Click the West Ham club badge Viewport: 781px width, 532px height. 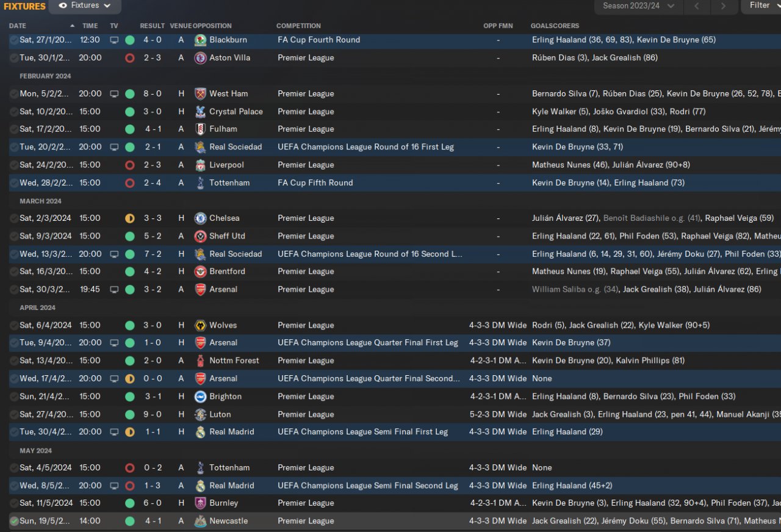point(200,94)
